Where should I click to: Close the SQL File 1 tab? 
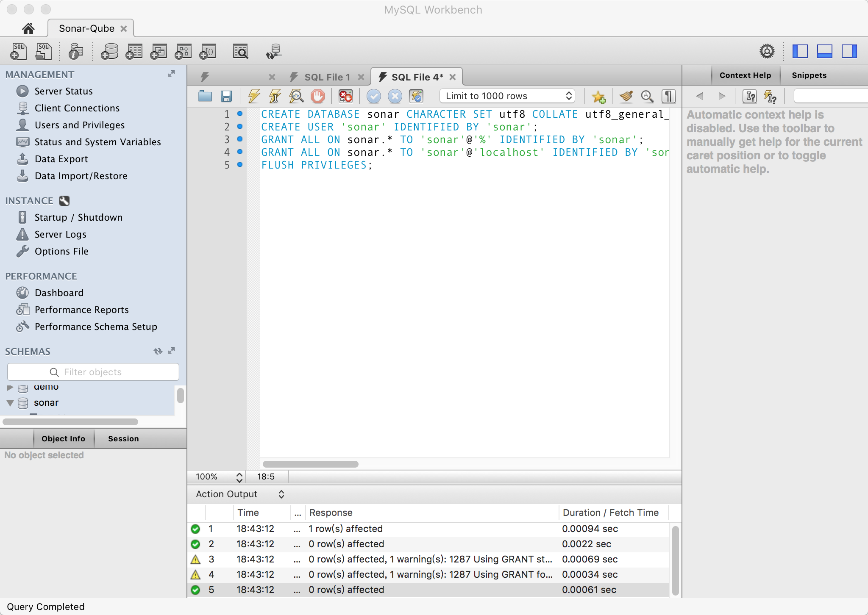pos(361,77)
